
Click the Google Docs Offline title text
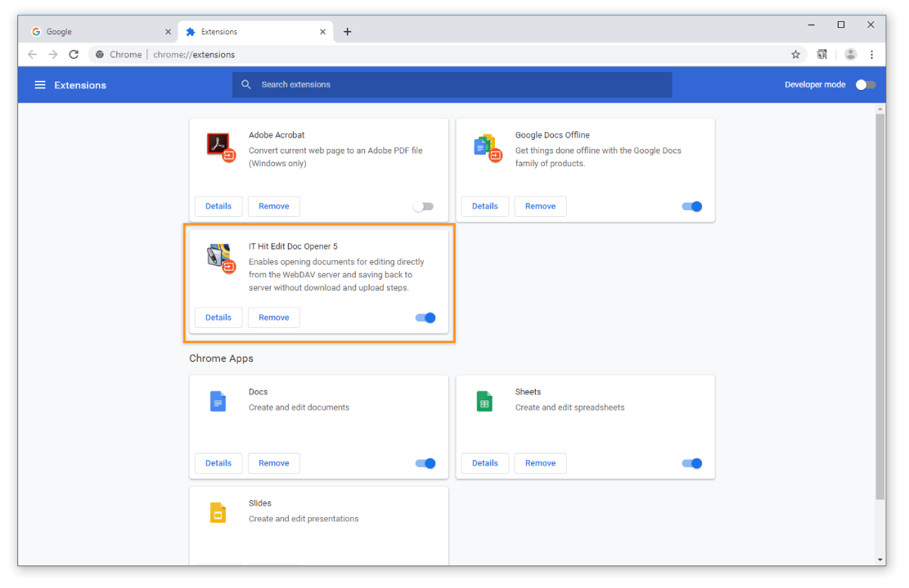click(552, 135)
